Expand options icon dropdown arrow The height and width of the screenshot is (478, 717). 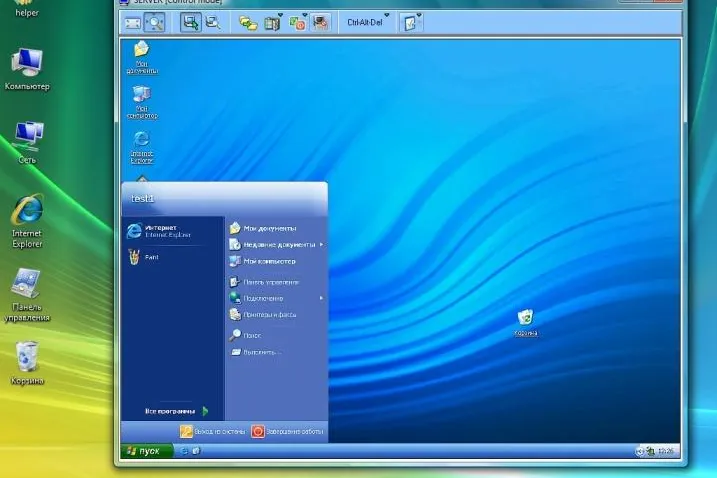click(x=418, y=15)
